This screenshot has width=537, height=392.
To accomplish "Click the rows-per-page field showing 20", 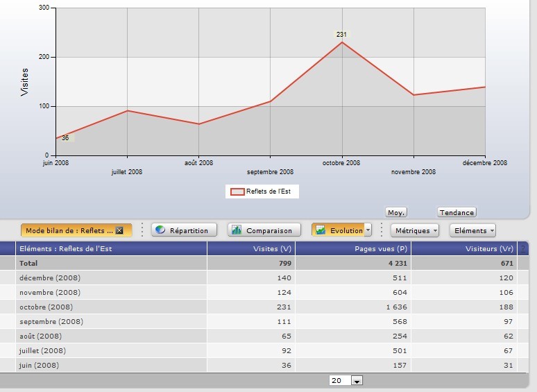I will [x=340, y=381].
